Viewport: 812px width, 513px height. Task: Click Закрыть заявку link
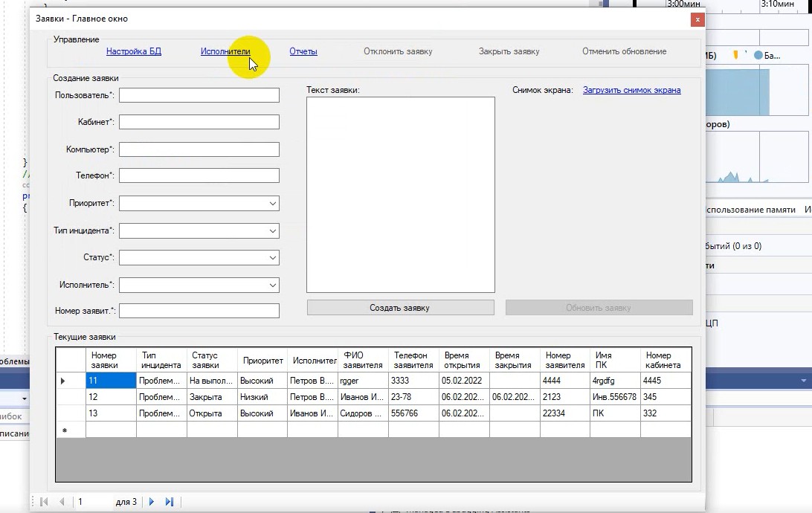click(509, 51)
